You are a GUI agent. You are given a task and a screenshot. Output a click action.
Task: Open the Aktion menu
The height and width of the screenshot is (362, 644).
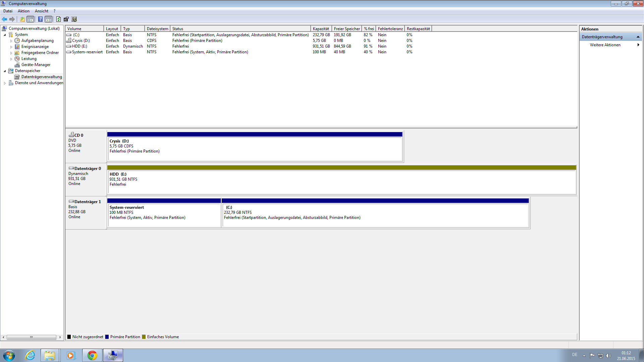(23, 11)
